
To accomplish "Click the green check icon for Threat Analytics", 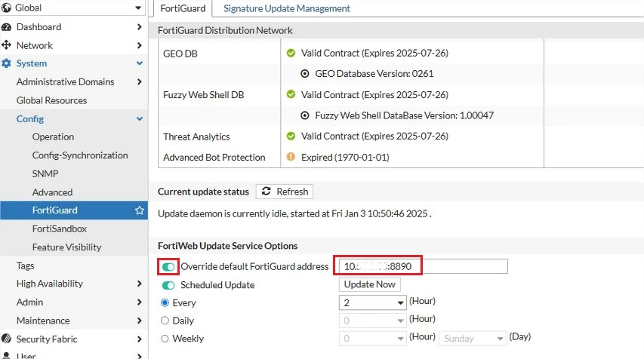I will (x=291, y=136).
